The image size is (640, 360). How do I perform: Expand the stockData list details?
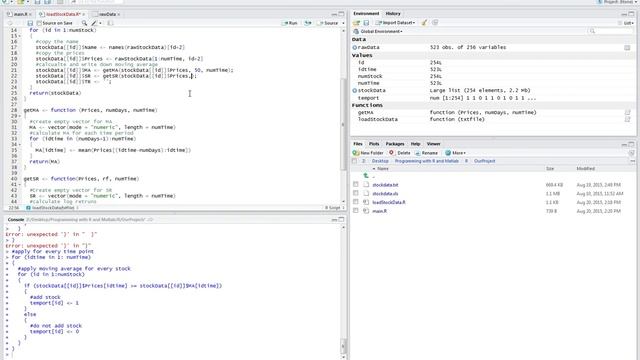355,91
